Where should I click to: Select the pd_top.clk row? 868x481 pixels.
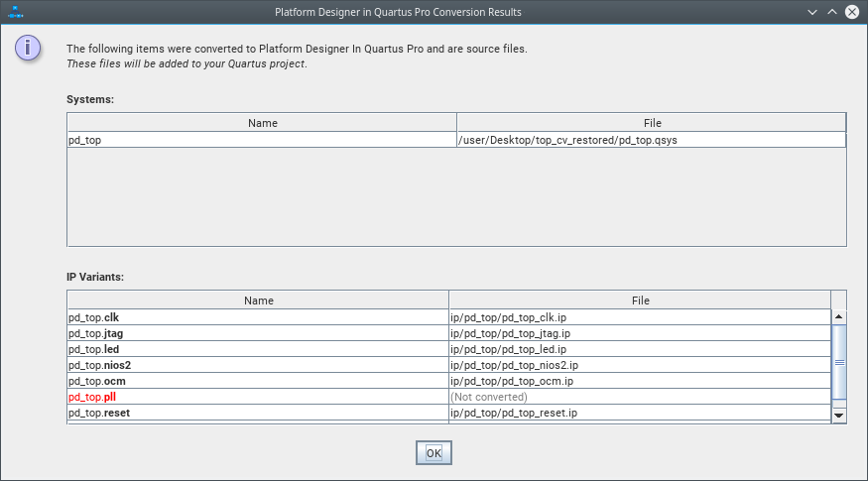[x=258, y=317]
